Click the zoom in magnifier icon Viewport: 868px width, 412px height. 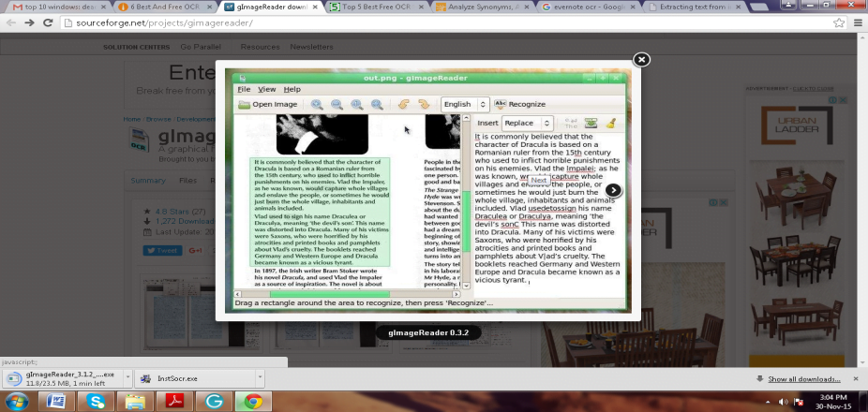coord(317,105)
